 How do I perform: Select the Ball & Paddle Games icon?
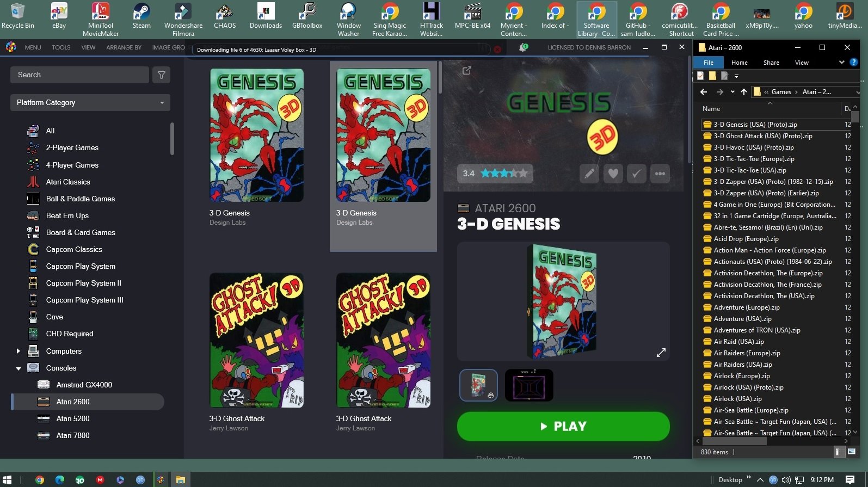click(x=33, y=199)
